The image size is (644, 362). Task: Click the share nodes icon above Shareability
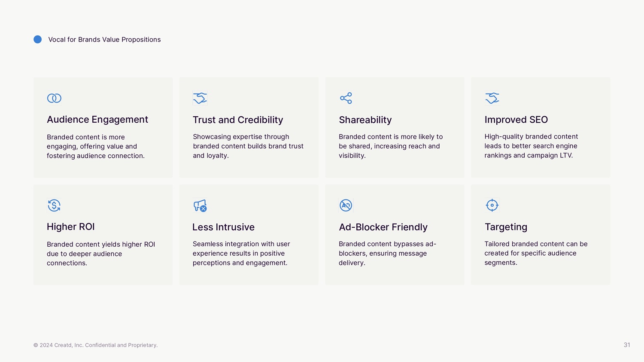346,98
